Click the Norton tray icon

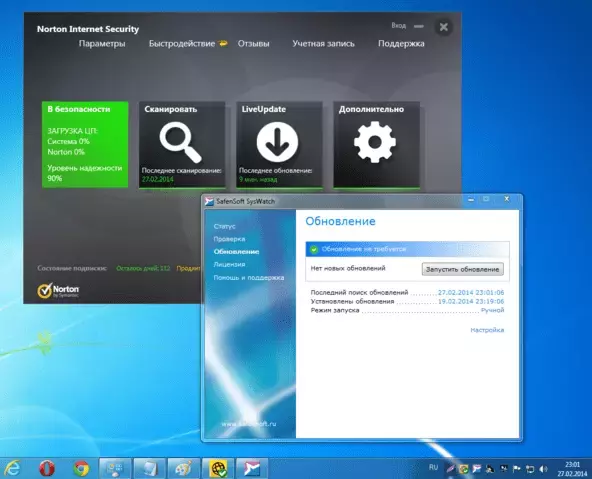(x=464, y=469)
